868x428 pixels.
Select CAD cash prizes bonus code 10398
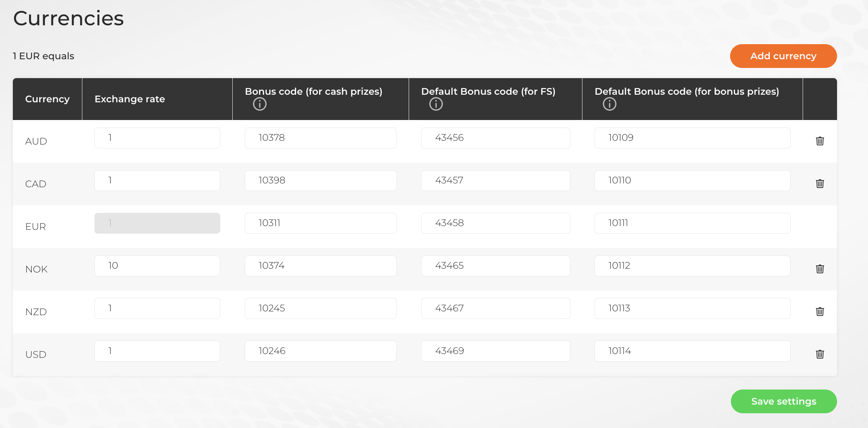click(320, 180)
